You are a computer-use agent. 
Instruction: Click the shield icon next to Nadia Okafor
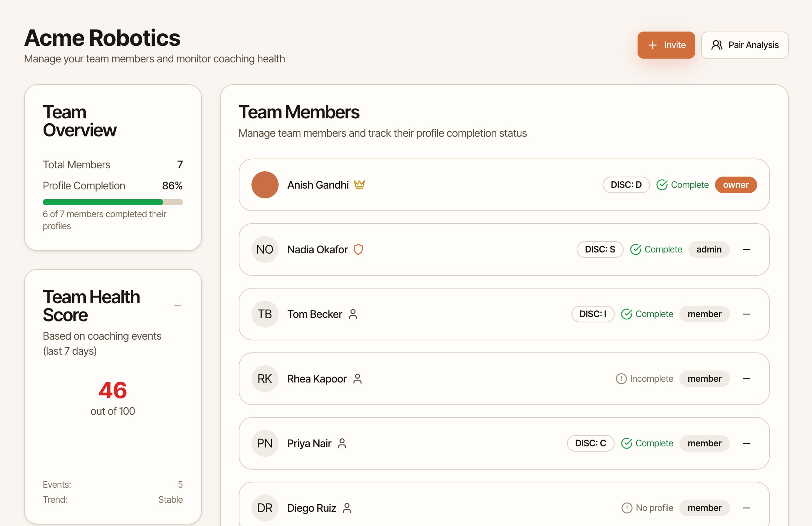tap(358, 249)
